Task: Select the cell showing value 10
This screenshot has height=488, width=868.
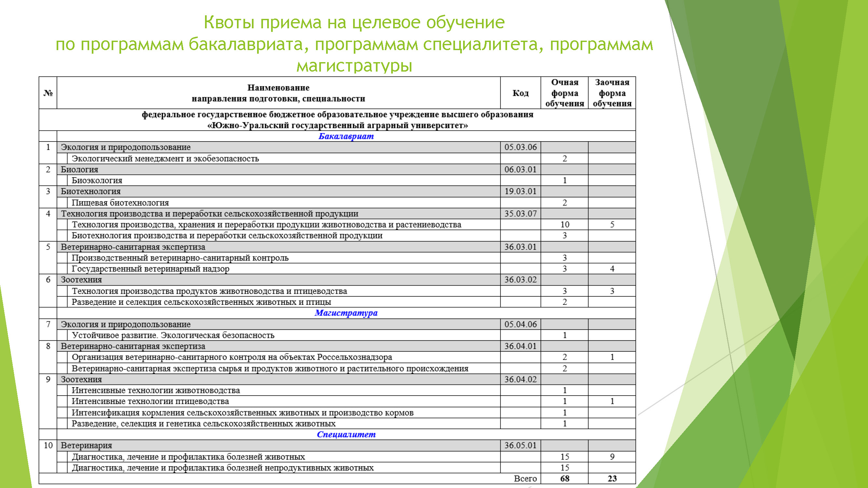Action: [x=565, y=224]
